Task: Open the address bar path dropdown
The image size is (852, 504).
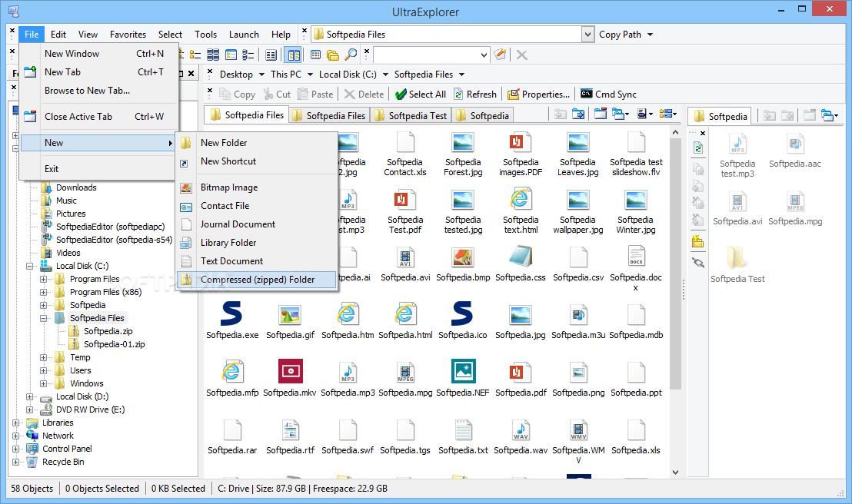Action: pyautogui.click(x=587, y=35)
